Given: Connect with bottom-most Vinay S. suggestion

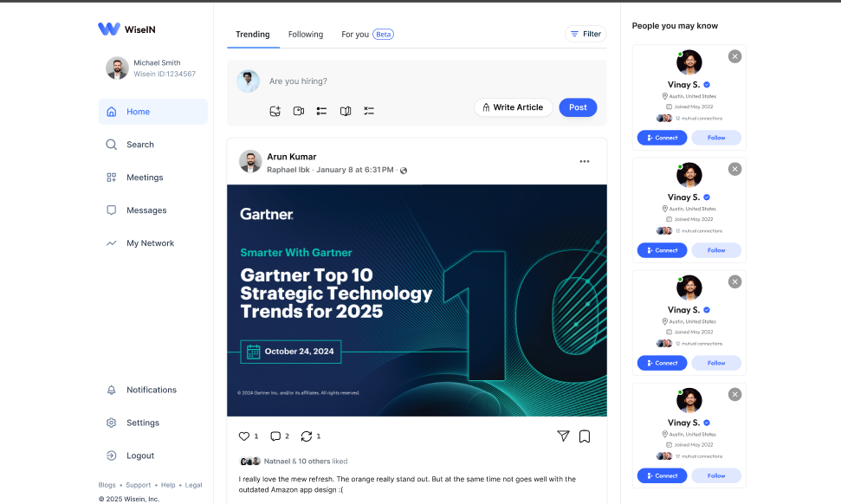Looking at the screenshot, I should (662, 475).
